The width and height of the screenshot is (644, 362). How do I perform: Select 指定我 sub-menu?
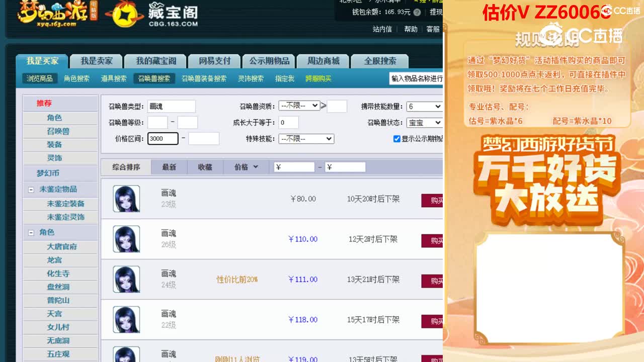click(285, 78)
